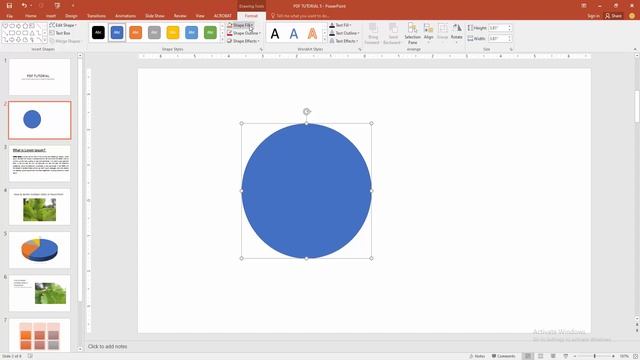The height and width of the screenshot is (360, 640).
Task: Open the Align options
Action: [428, 33]
